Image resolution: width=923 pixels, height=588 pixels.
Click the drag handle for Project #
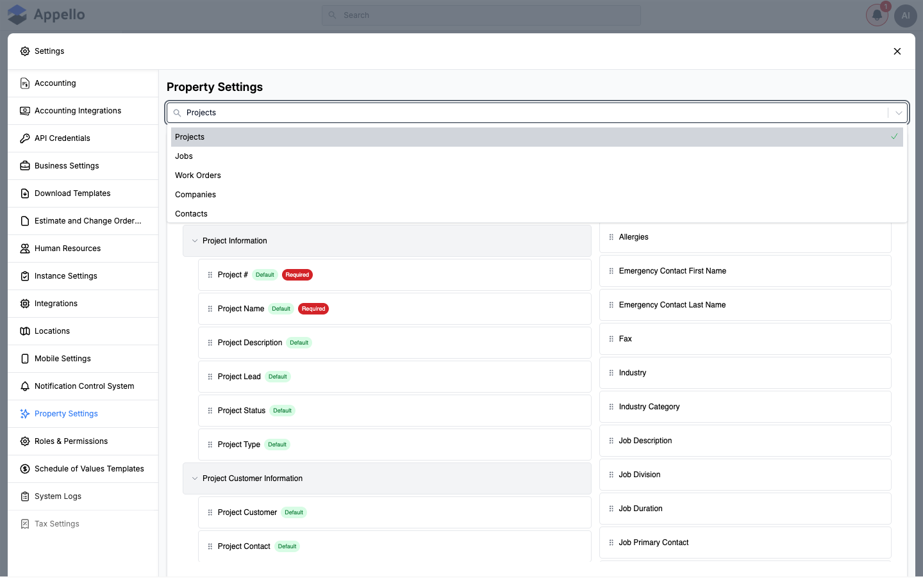click(210, 275)
